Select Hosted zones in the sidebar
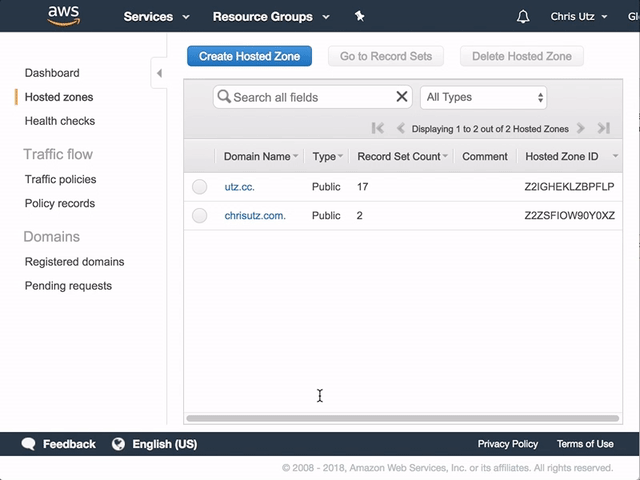Image resolution: width=640 pixels, height=480 pixels. 59,97
